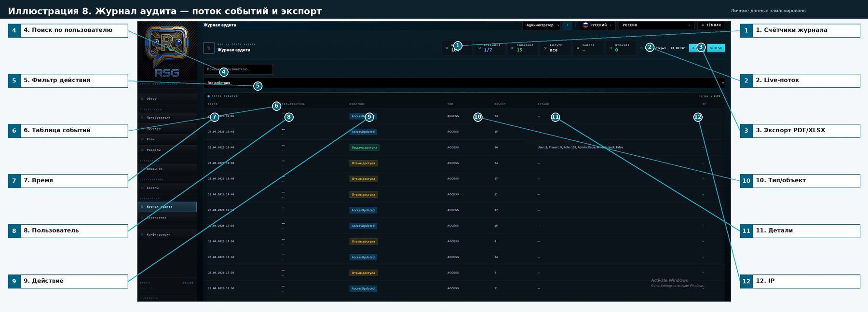The image size is (868, 312).
Task: Click the Бэкапы icon in the sidebar
Action: (142, 188)
